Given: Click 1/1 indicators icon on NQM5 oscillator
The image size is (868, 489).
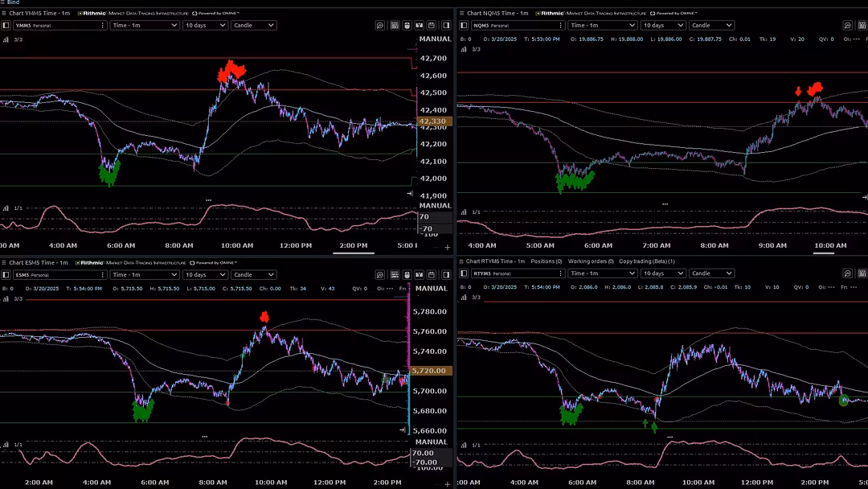Looking at the screenshot, I should pyautogui.click(x=464, y=212).
